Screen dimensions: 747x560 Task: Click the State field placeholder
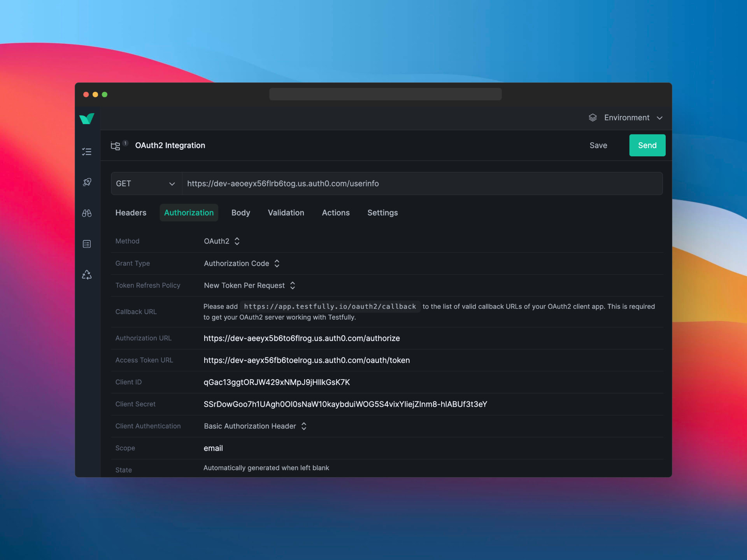[266, 468]
